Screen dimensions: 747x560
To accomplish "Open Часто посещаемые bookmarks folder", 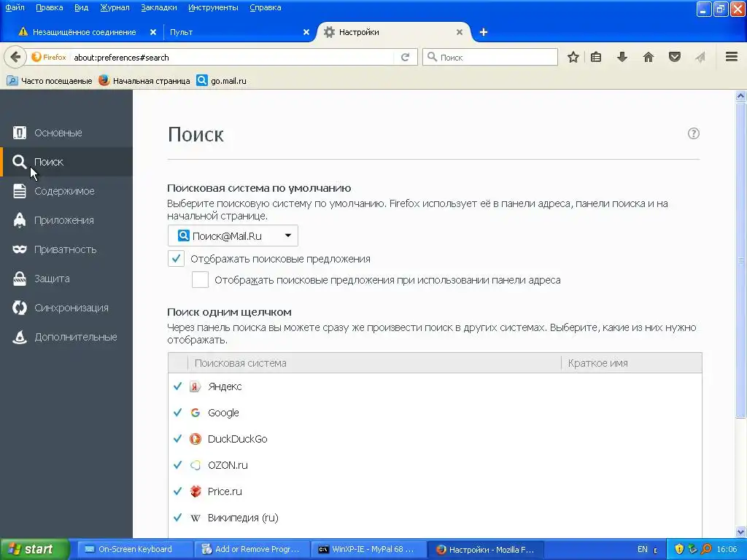I will tap(50, 81).
